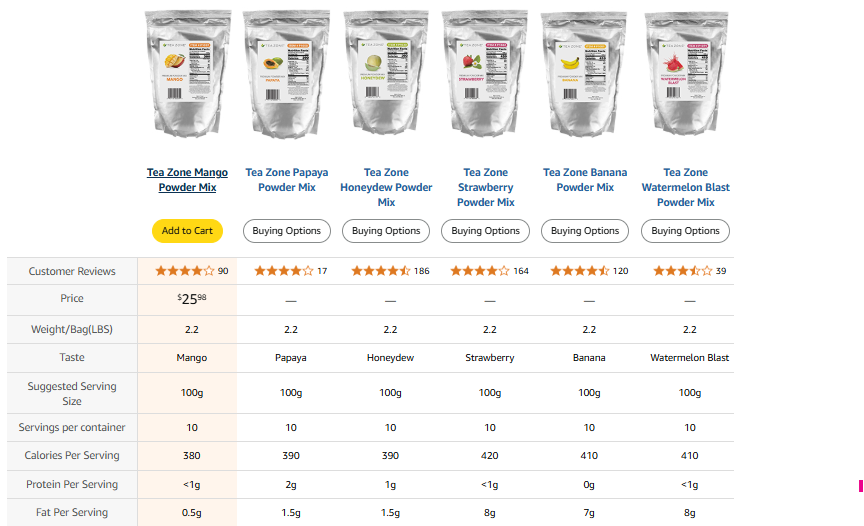The image size is (864, 526).
Task: Follow the Tea Zone Papaya Powder Mix link
Action: (287, 180)
